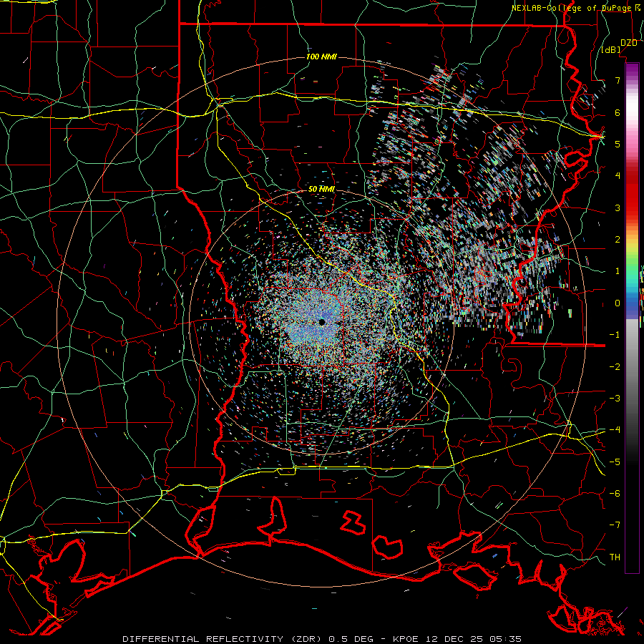Click the "TH" label at scale bottom
Viewport: 644px width, 644px height.
615,557
